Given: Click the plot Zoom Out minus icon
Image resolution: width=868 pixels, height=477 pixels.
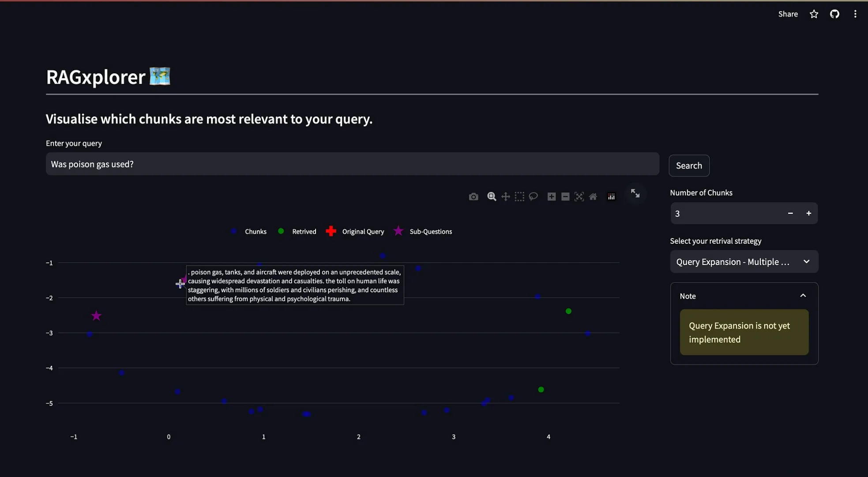Looking at the screenshot, I should 565,197.
